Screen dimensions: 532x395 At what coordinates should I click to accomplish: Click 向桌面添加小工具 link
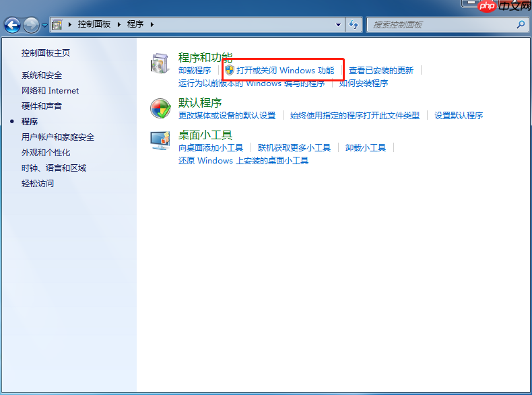211,148
